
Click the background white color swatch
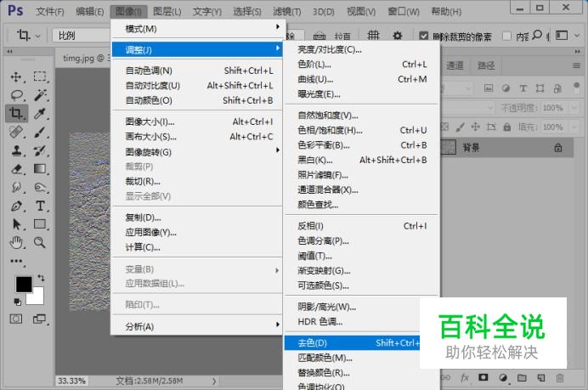(x=37, y=297)
